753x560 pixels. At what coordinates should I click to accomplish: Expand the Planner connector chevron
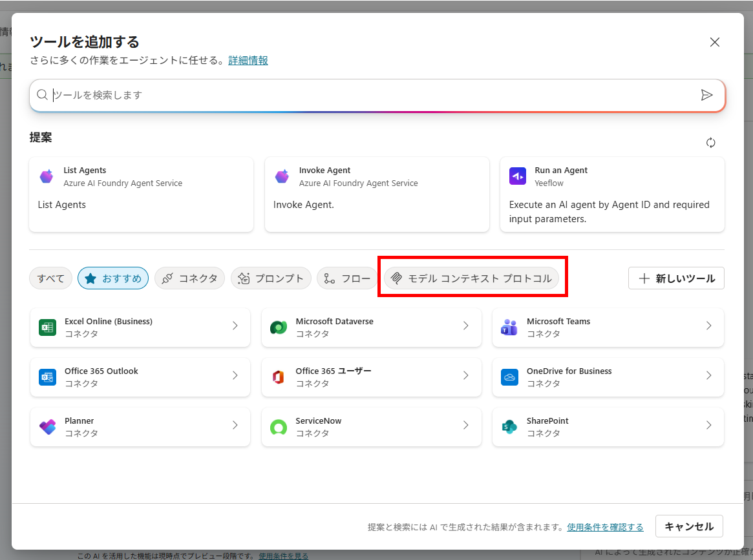tap(235, 425)
